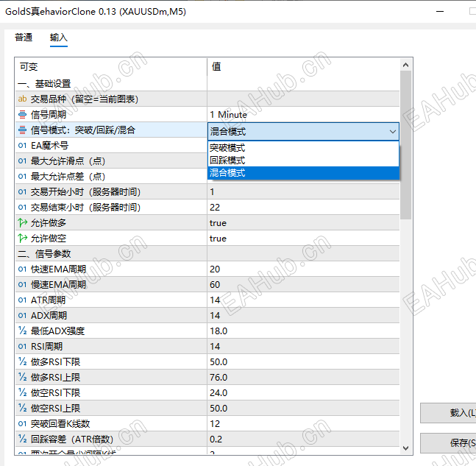Collapse the 信号模式 combo box arrow

click(393, 132)
